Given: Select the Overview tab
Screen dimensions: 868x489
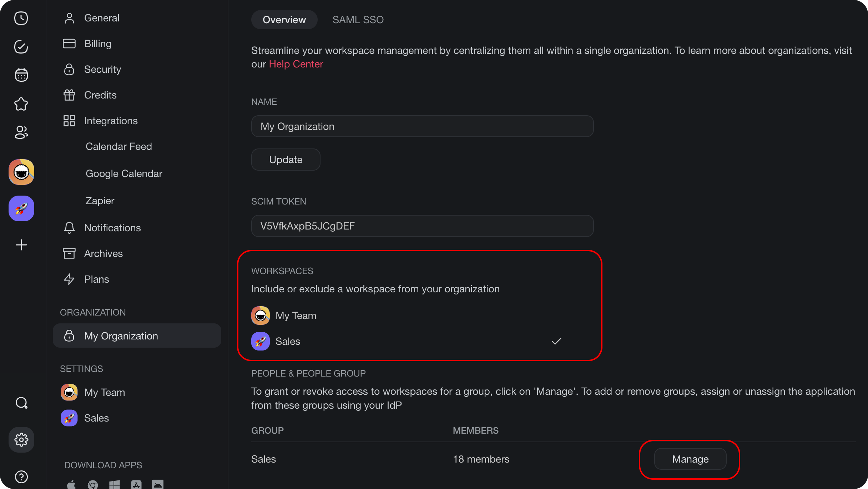Looking at the screenshot, I should (284, 20).
